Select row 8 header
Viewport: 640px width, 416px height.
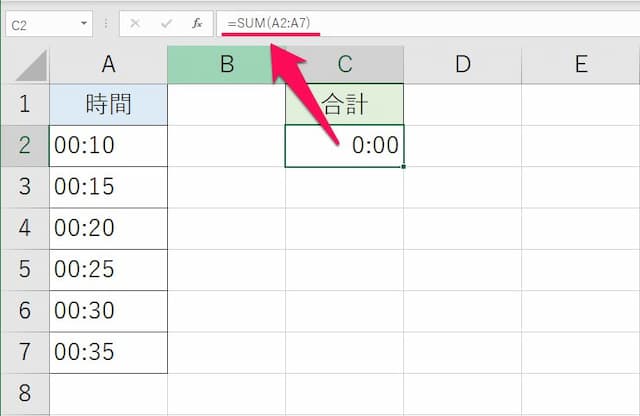click(x=25, y=393)
